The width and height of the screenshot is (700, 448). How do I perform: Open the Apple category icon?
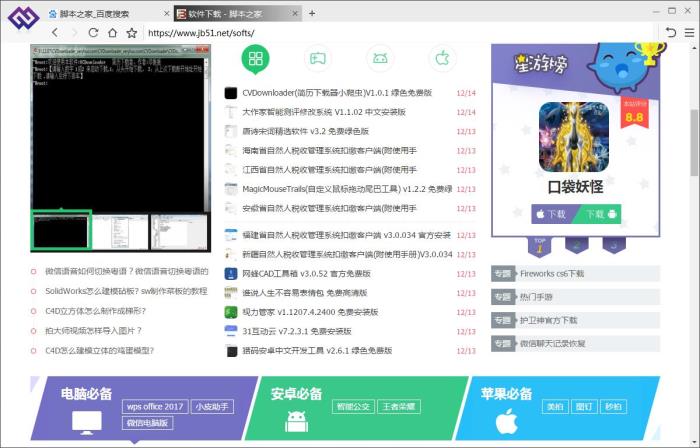click(x=440, y=58)
